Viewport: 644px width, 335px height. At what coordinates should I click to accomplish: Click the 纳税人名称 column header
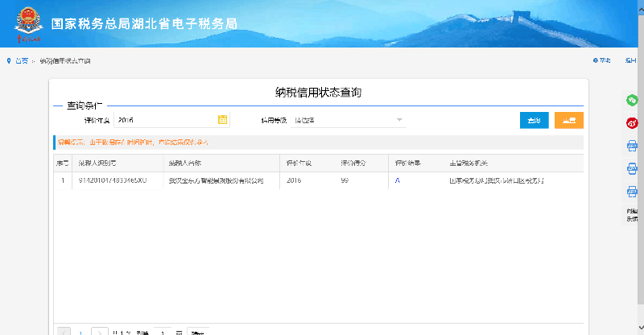pyautogui.click(x=184, y=163)
